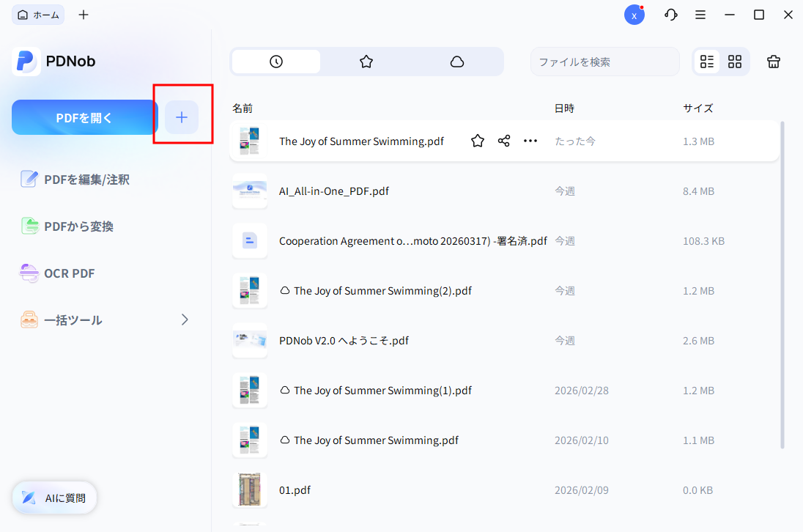This screenshot has height=532, width=803.
Task: Click the AIに質問 button
Action: tap(54, 498)
